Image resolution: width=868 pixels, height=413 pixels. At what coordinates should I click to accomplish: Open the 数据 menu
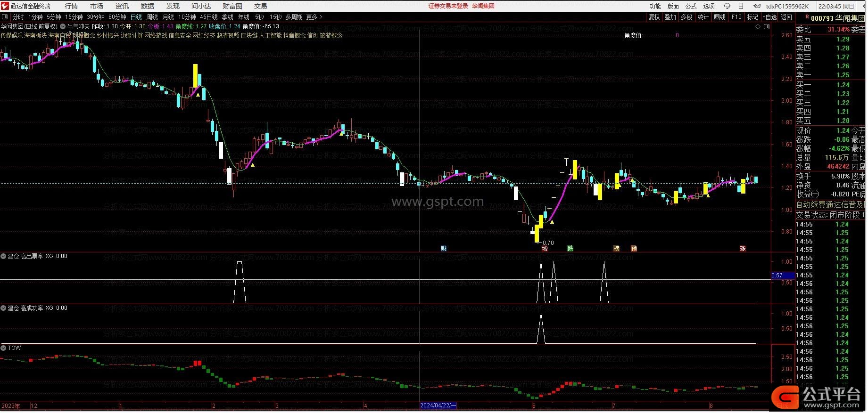tap(148, 6)
